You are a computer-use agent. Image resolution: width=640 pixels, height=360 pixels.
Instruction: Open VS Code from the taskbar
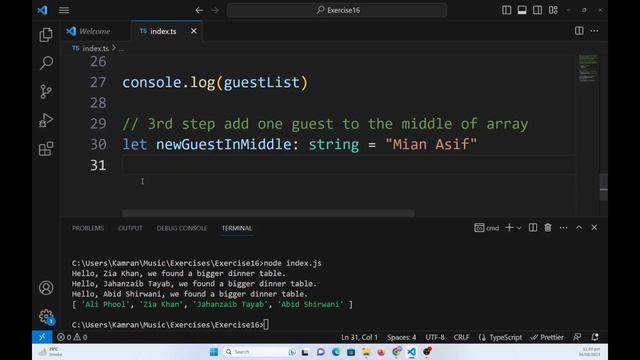(411, 352)
